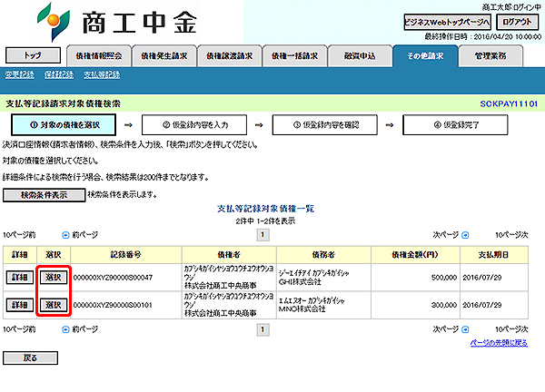545x392 pixels.
Task: Click 10ページ次 above the table
Action: point(511,235)
